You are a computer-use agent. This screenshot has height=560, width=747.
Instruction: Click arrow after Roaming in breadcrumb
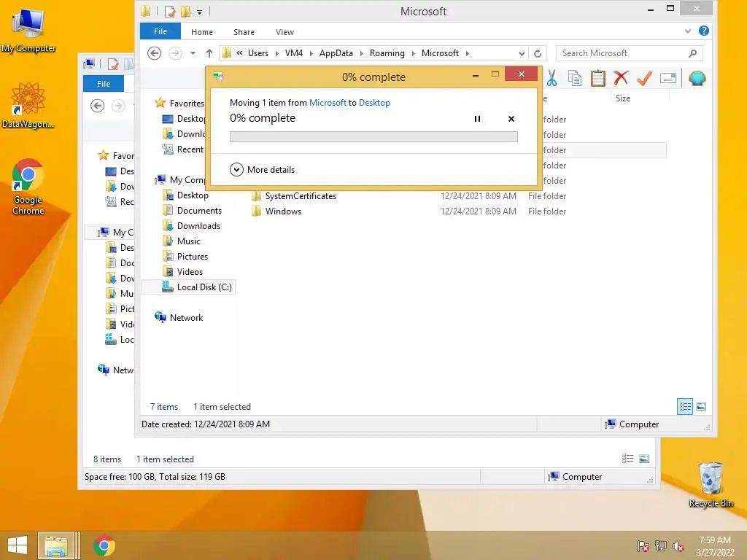pos(413,53)
